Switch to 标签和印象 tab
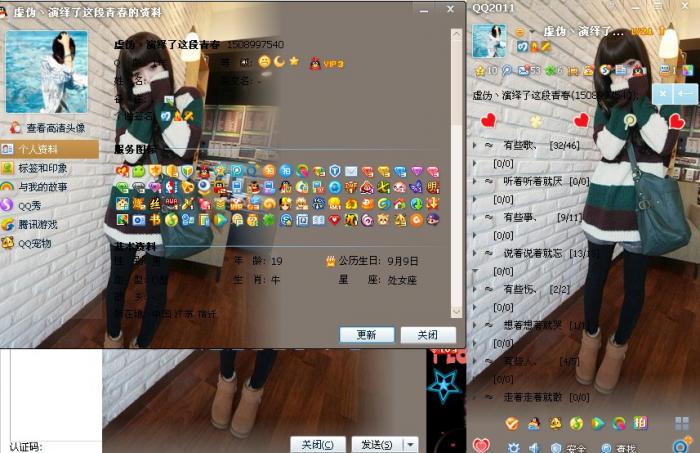700x453 pixels. click(x=50, y=168)
